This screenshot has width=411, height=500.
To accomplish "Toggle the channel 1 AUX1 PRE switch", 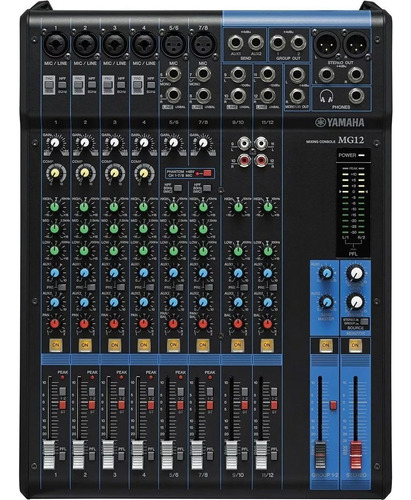I will point(62,287).
